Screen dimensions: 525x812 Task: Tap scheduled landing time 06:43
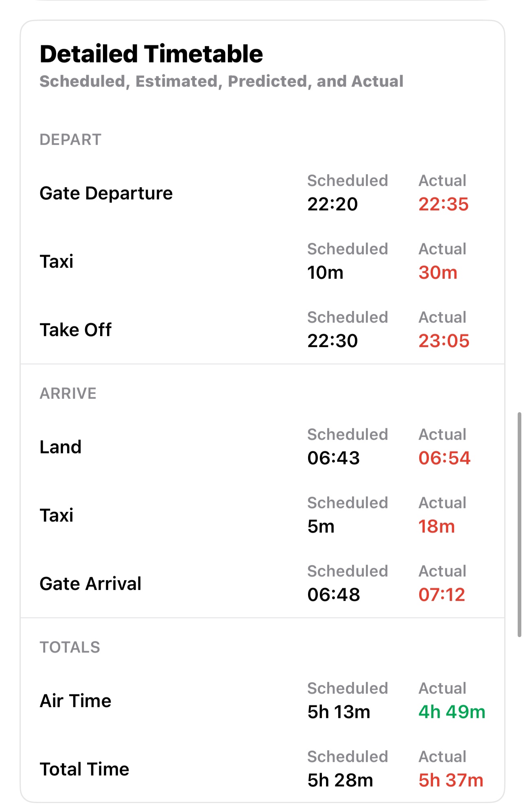pyautogui.click(x=334, y=458)
